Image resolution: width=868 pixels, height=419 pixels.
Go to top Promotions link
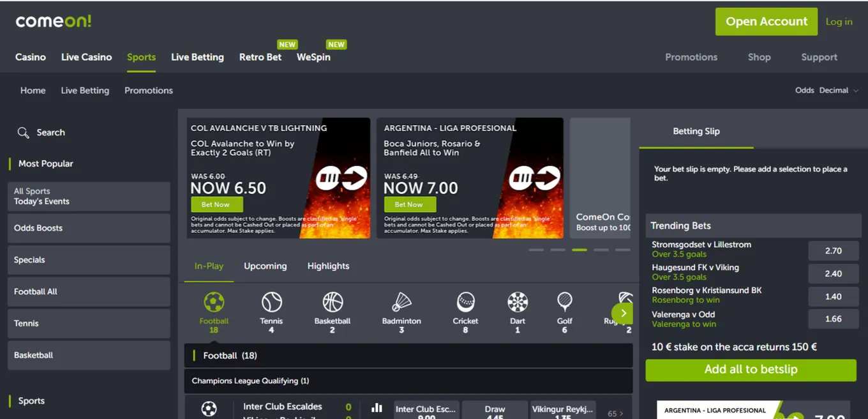tap(691, 57)
